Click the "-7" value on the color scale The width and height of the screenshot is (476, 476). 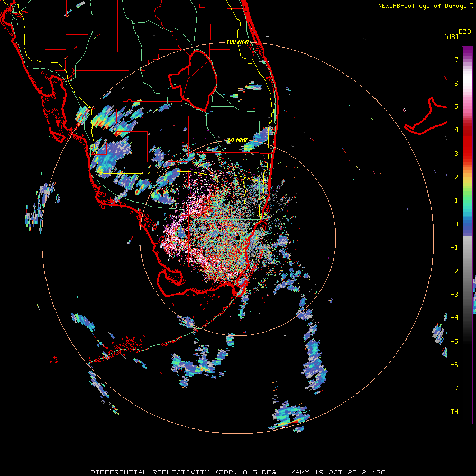(x=454, y=388)
